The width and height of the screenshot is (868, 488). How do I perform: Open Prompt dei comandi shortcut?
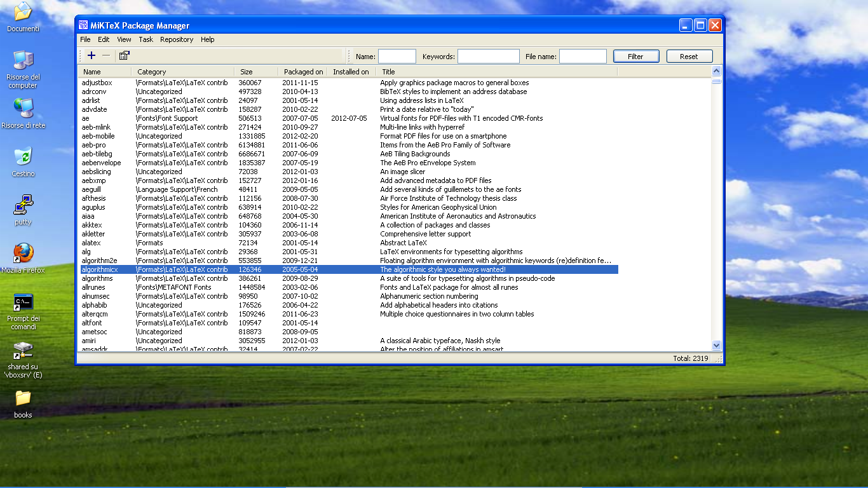coord(23,311)
